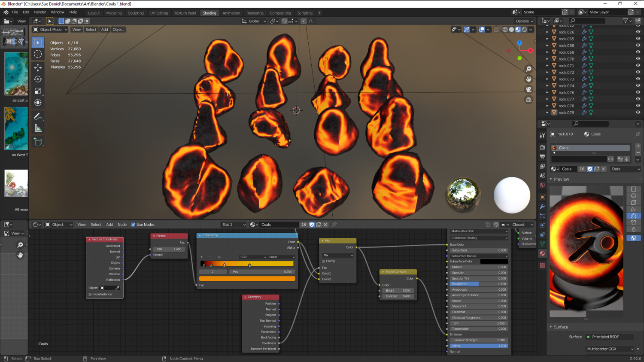
Task: Open Slot 1 dropdown in node editor
Action: 234,225
